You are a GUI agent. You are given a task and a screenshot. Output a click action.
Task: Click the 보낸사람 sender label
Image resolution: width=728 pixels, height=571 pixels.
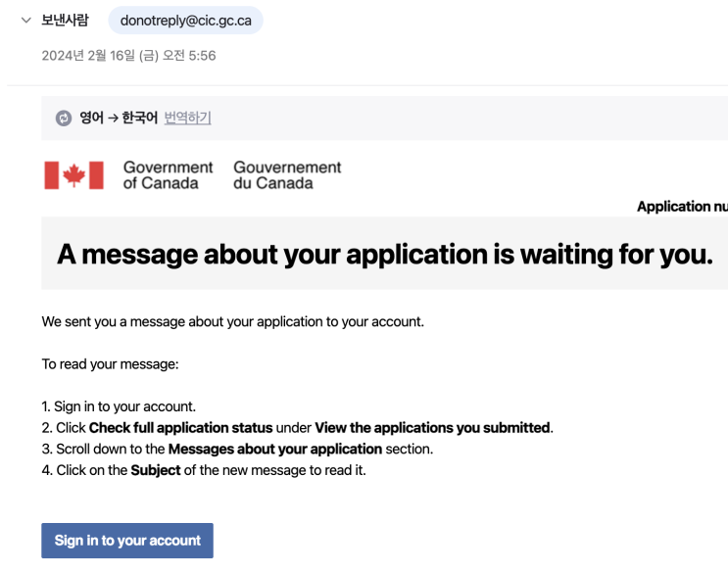point(65,21)
